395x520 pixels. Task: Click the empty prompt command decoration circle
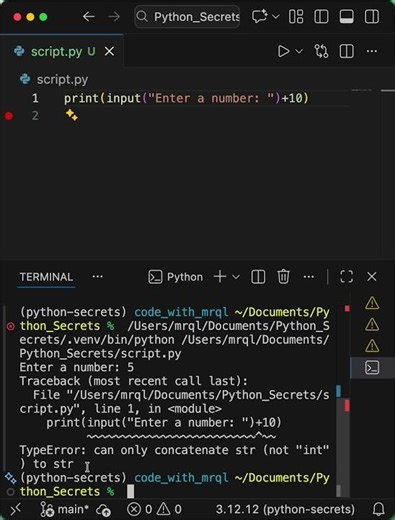tap(11, 492)
